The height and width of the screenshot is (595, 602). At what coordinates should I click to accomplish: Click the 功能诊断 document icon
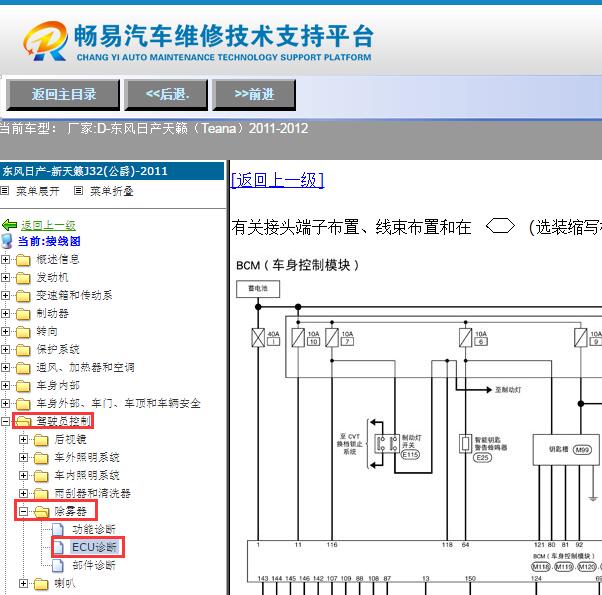pyautogui.click(x=58, y=529)
